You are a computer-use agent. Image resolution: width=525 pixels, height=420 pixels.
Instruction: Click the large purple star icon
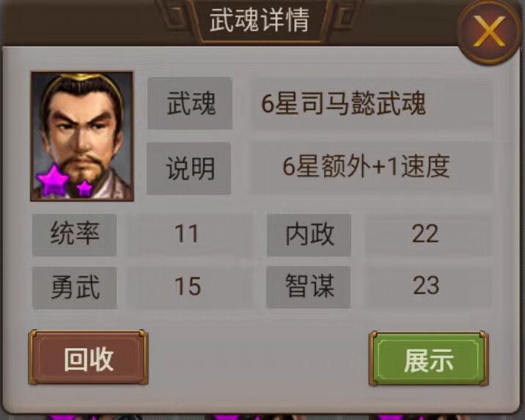[53, 180]
